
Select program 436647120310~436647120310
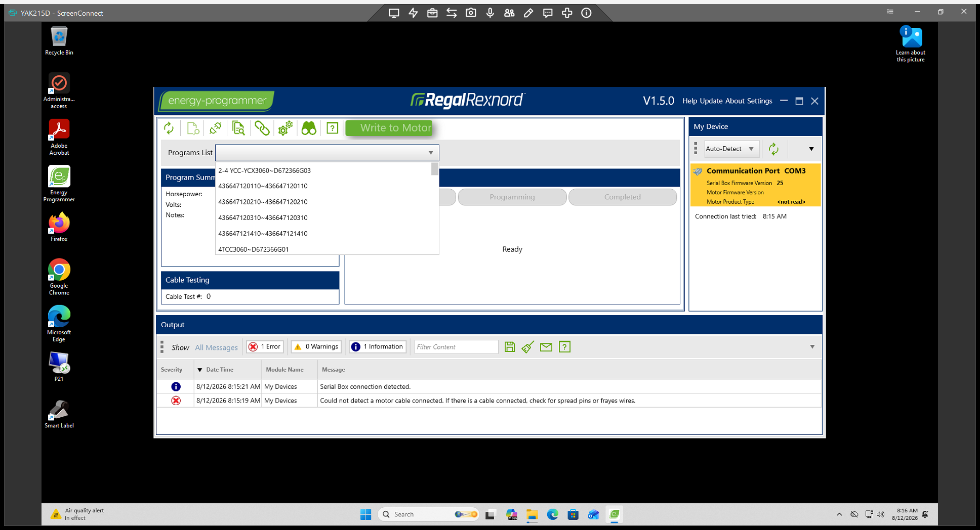[x=263, y=217]
